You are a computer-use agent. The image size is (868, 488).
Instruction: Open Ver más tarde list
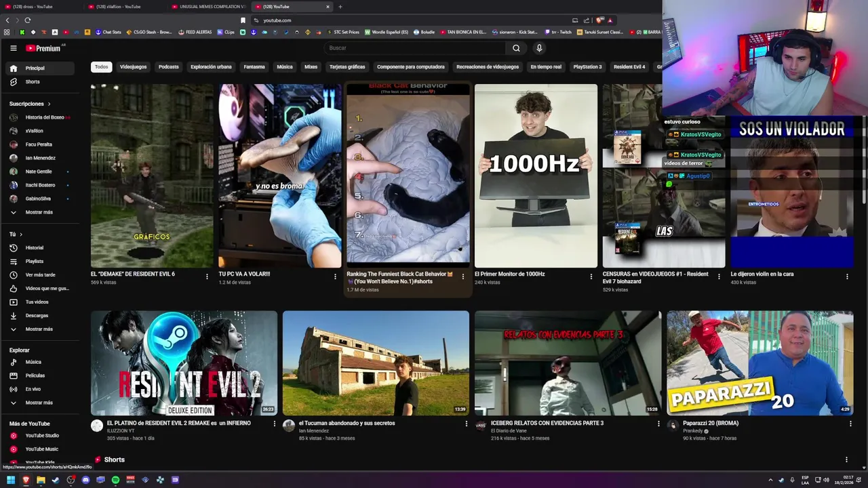(x=40, y=275)
